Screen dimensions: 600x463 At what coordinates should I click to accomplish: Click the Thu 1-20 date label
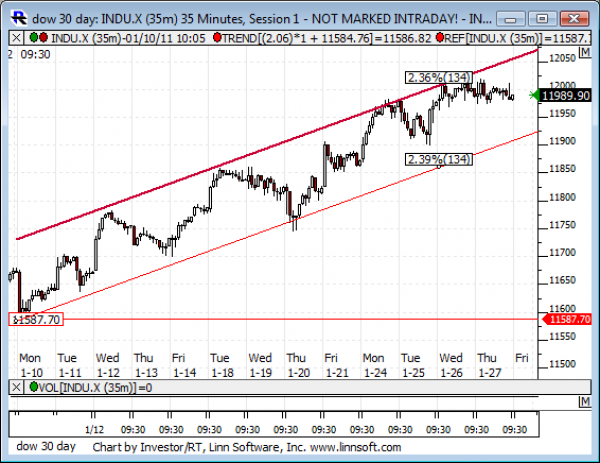tap(298, 365)
